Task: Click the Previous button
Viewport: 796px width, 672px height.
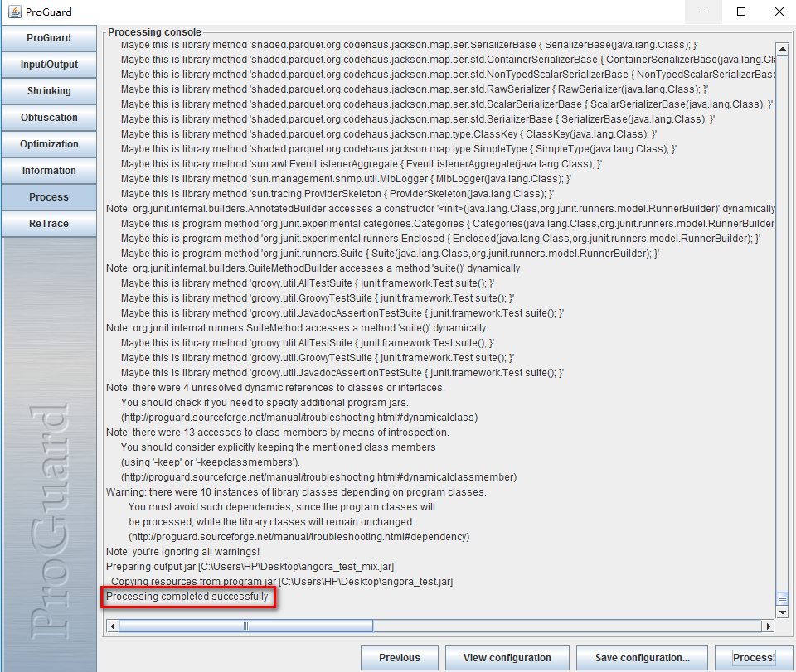Action: point(400,658)
